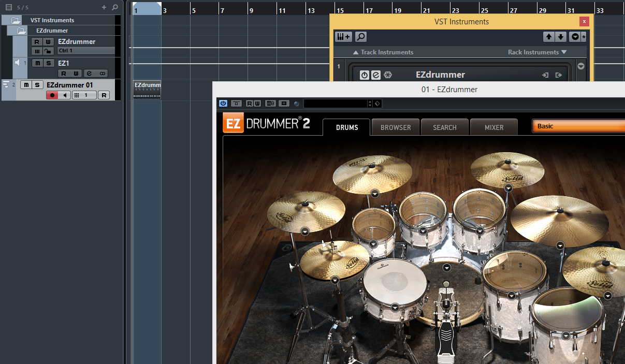
Task: Enable Read automation in the plugin window header
Action: point(250,104)
